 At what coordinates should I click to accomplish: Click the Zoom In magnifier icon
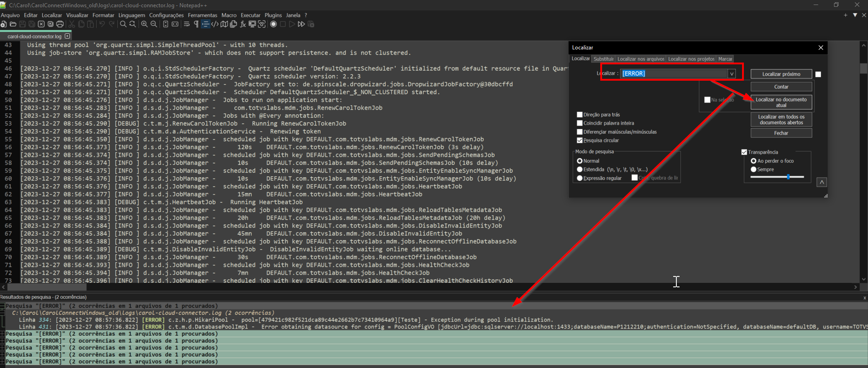(144, 24)
